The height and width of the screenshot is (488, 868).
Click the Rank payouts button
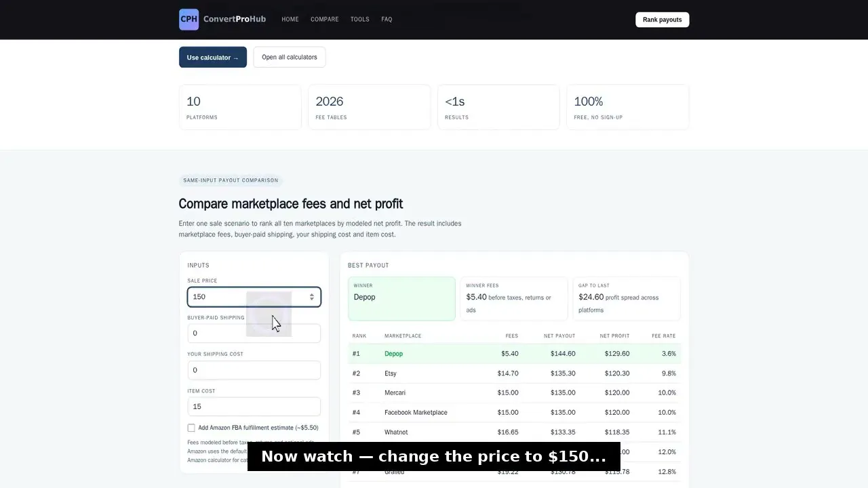[663, 20]
